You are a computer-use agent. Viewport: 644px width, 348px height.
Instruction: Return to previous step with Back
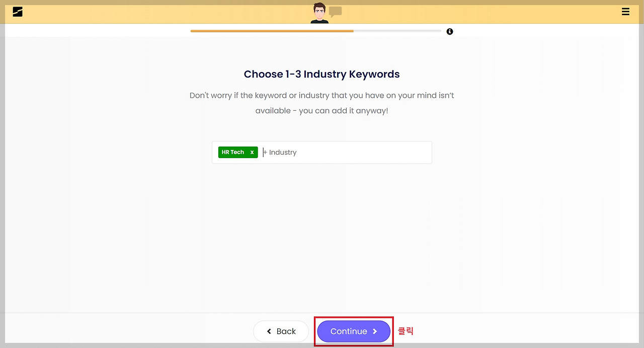click(x=281, y=331)
